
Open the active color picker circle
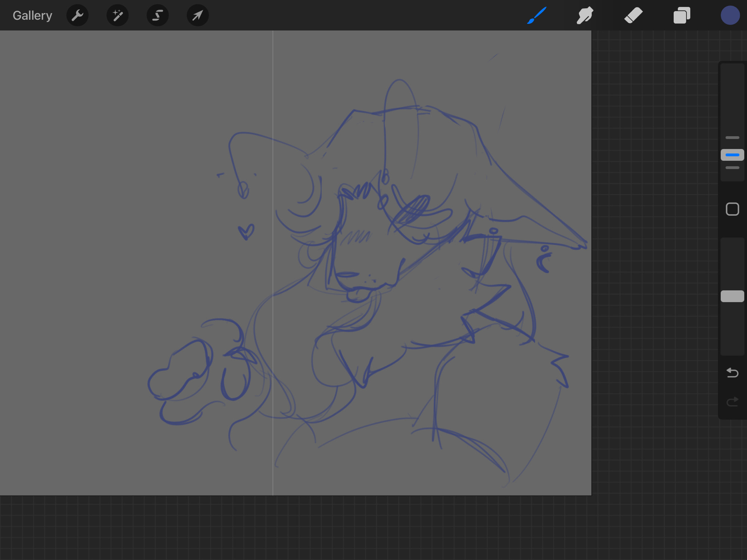[730, 15]
